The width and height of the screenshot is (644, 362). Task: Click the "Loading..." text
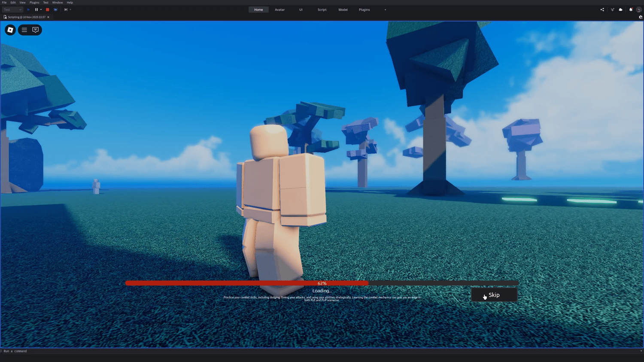(322, 291)
